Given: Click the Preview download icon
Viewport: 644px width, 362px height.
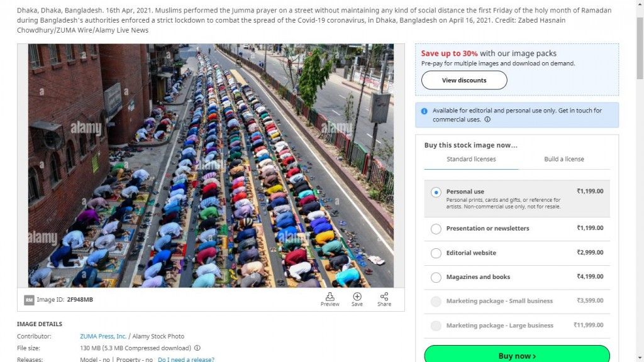Looking at the screenshot, I should point(330,297).
